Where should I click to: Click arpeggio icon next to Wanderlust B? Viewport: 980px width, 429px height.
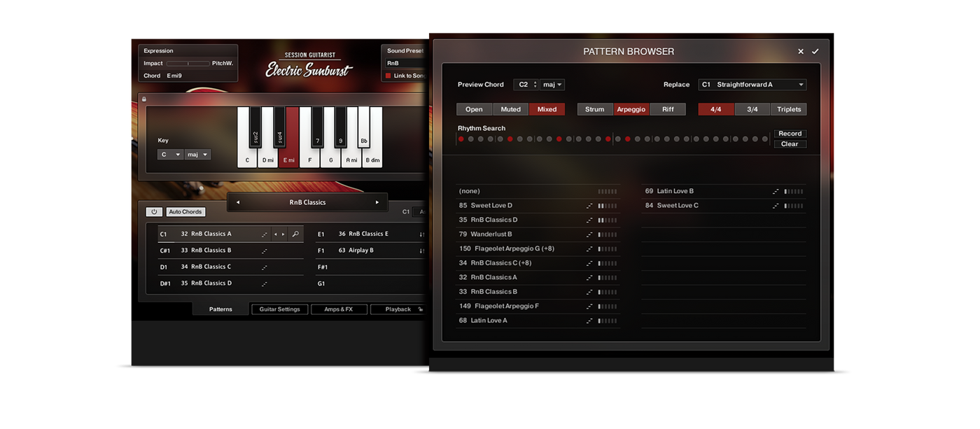click(589, 234)
